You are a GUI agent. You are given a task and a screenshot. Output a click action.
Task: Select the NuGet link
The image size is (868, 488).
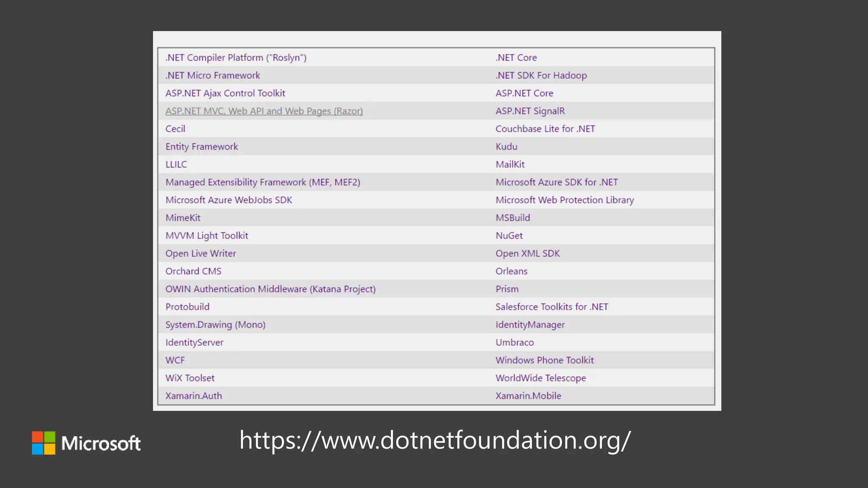[509, 236]
